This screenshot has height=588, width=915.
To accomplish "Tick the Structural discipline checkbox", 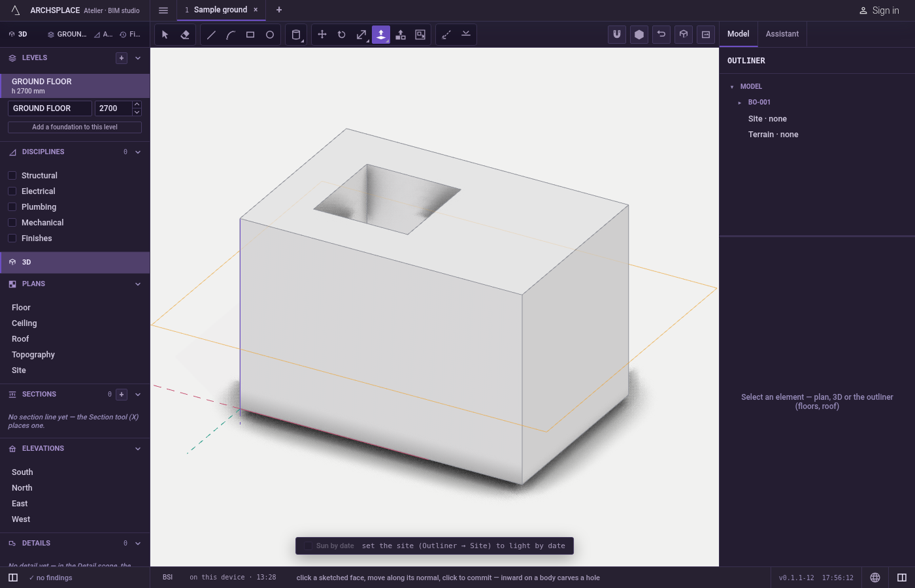I will 12,176.
